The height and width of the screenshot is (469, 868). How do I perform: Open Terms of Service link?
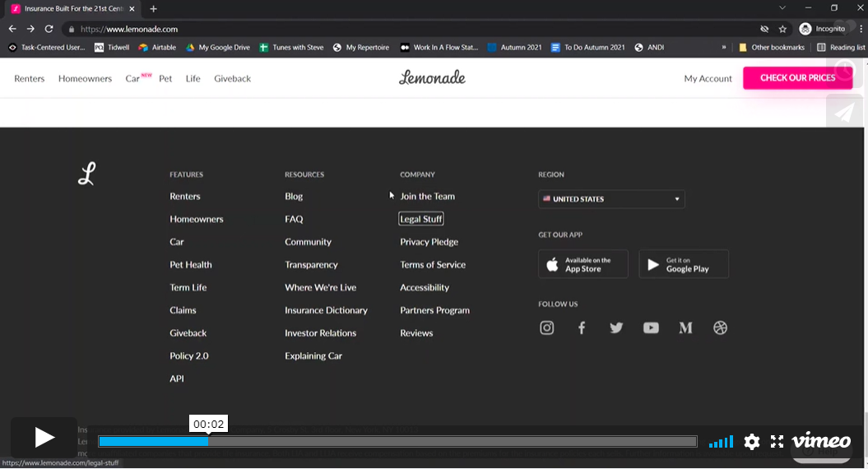tap(433, 265)
